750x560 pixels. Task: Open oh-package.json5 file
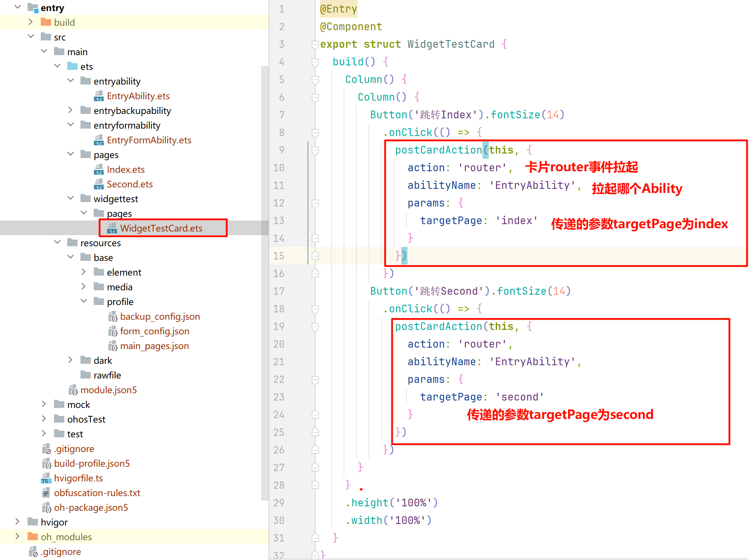pyautogui.click(x=91, y=508)
